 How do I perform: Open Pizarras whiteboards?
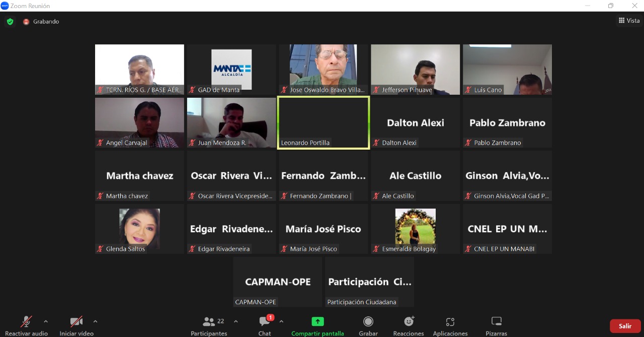pyautogui.click(x=496, y=325)
